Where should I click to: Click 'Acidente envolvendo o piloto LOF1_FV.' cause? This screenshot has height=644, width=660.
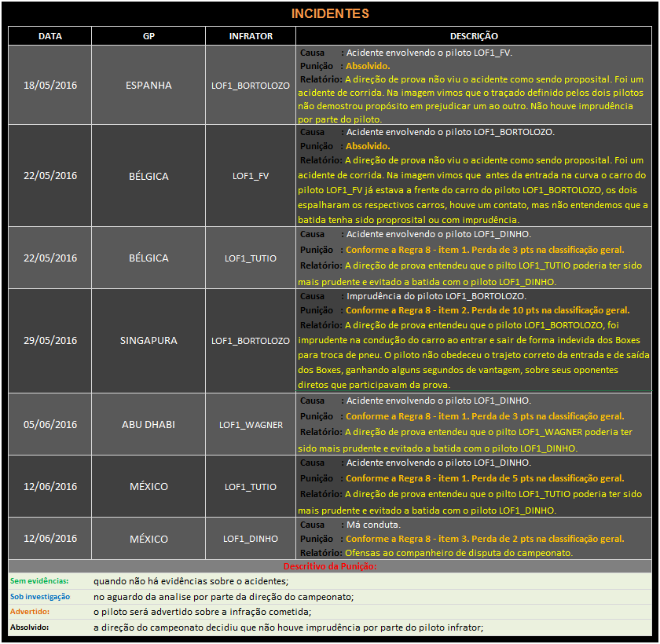(429, 53)
